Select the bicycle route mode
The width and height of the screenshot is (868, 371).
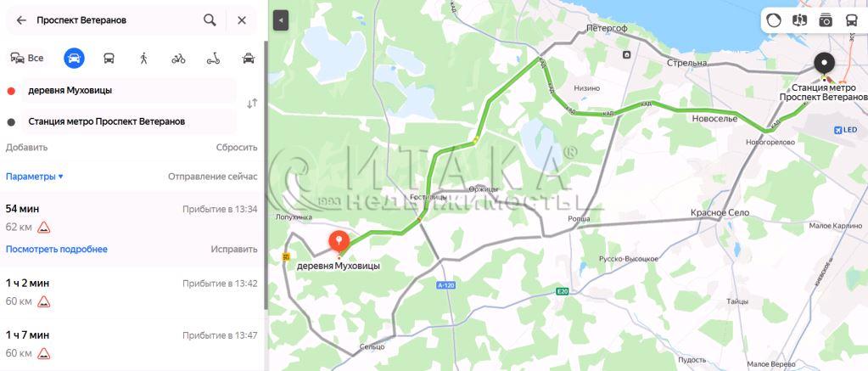178,58
